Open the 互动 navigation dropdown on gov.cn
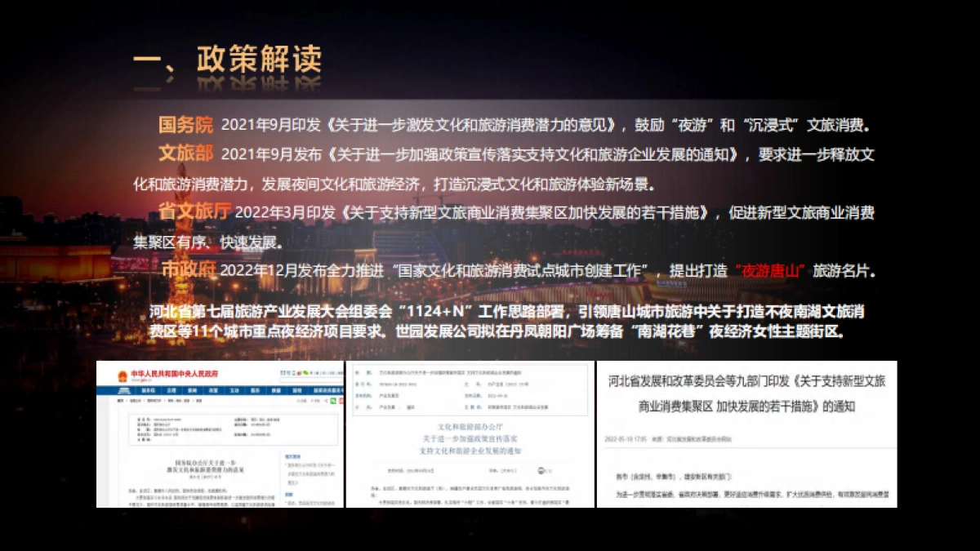 point(233,390)
